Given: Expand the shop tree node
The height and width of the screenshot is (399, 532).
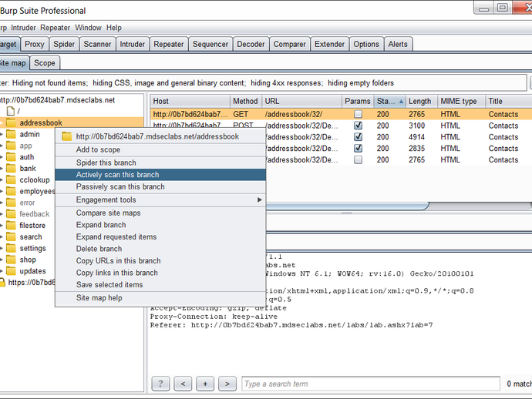Looking at the screenshot, I should (x=2, y=260).
